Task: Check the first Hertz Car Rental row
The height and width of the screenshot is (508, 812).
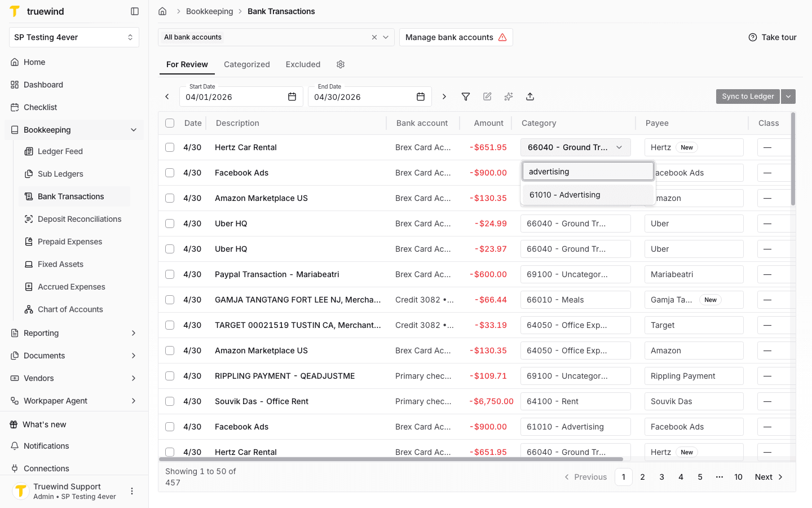Action: pyautogui.click(x=170, y=147)
